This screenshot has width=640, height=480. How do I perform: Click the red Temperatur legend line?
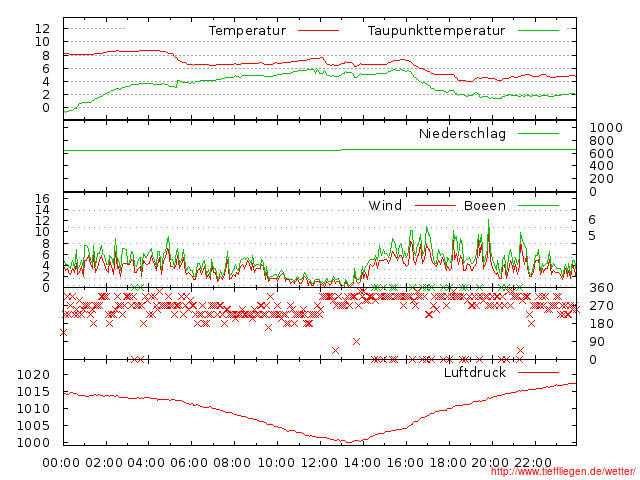click(318, 31)
